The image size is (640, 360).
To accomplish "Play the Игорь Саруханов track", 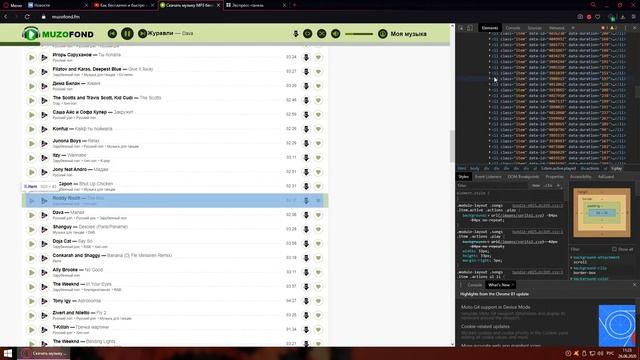I will tap(31, 57).
